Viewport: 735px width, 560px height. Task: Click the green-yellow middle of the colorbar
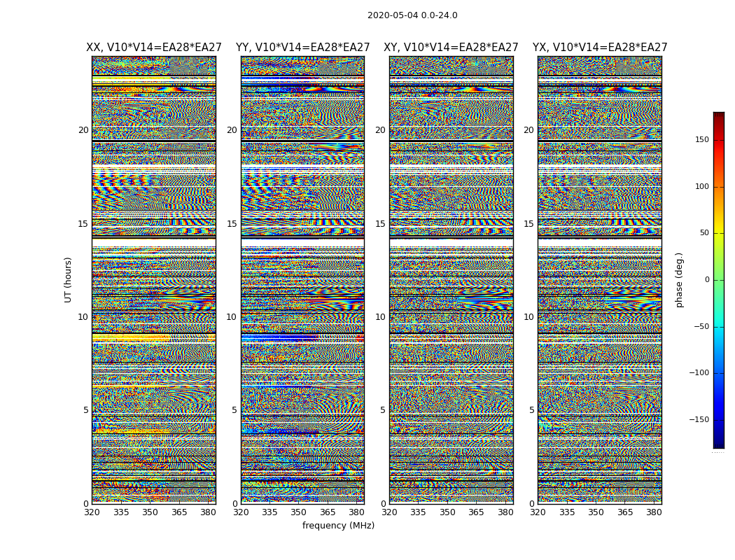[718, 266]
